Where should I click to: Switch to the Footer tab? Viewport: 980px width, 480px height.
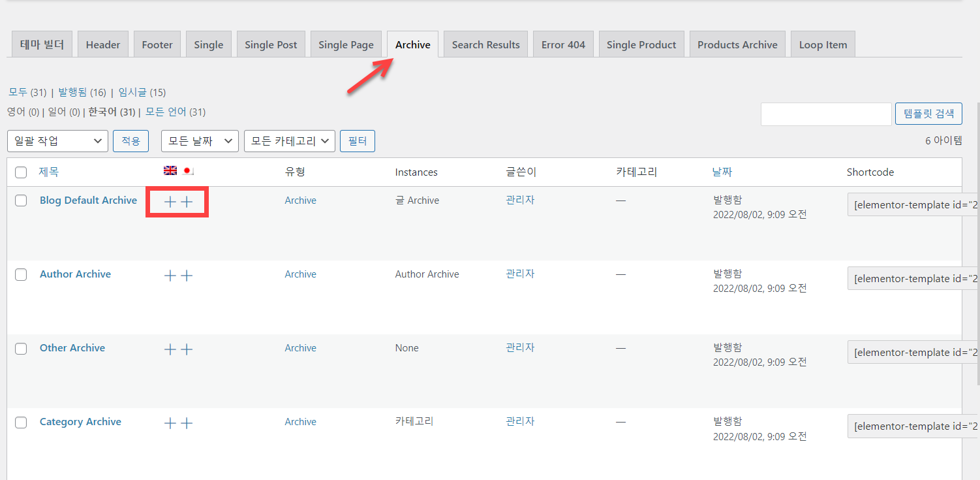(x=157, y=44)
